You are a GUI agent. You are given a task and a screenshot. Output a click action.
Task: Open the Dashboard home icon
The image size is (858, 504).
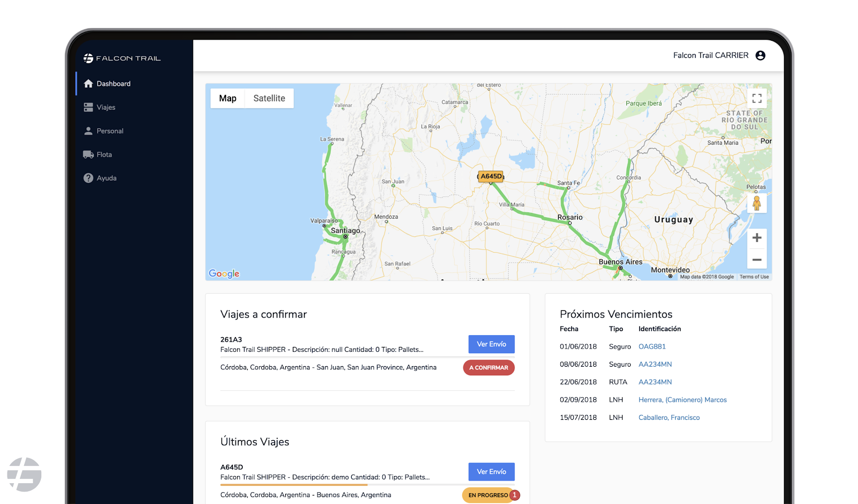(88, 84)
